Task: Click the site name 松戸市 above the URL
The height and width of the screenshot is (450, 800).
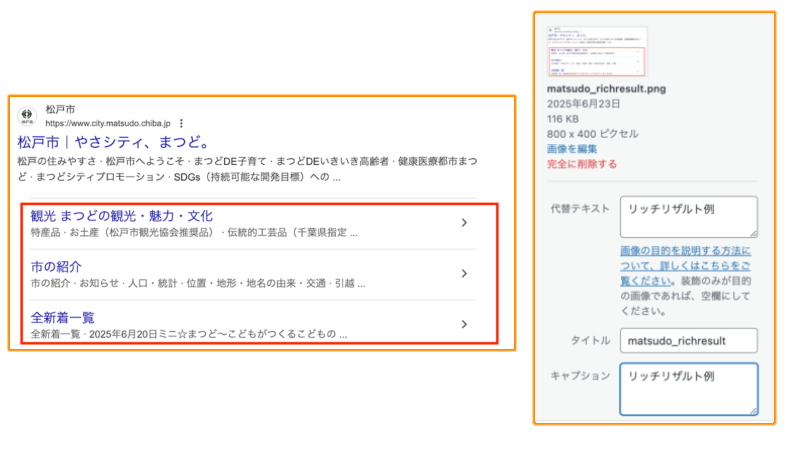Action: (x=60, y=109)
